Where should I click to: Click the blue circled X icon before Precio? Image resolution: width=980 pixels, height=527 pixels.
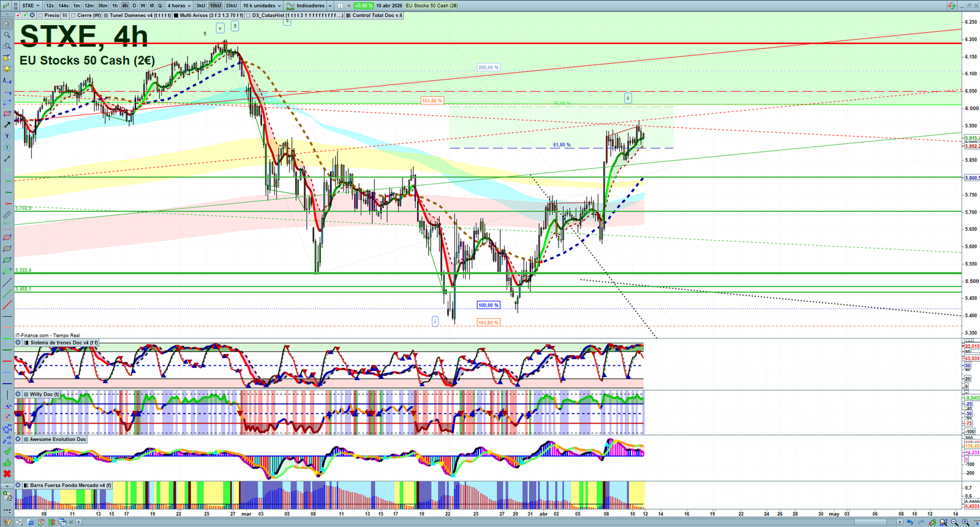pyautogui.click(x=32, y=15)
